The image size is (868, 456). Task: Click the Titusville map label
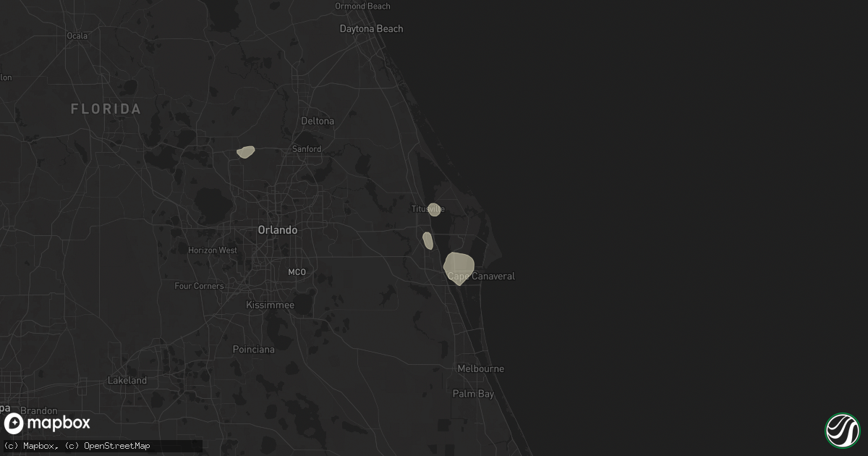[427, 209]
